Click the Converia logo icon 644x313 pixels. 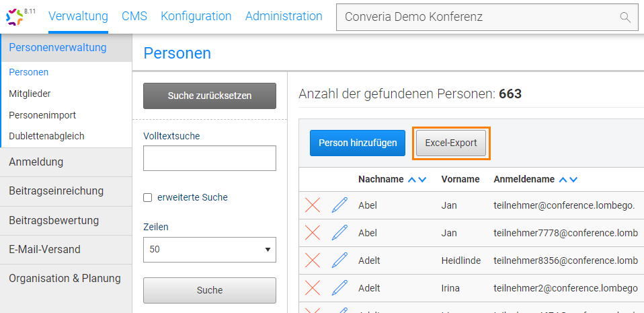[15, 16]
